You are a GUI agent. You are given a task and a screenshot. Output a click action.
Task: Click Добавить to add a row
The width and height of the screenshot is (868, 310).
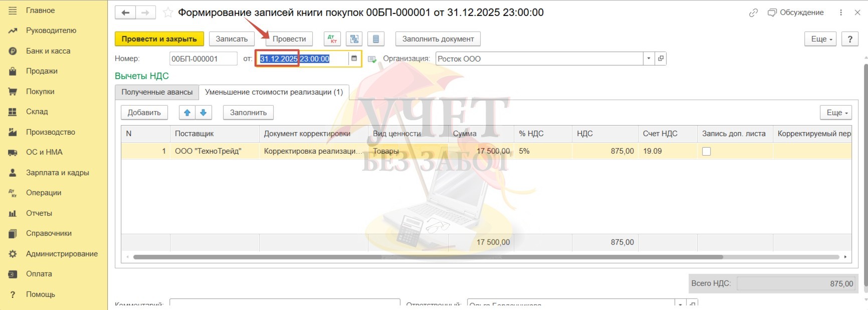(144, 113)
